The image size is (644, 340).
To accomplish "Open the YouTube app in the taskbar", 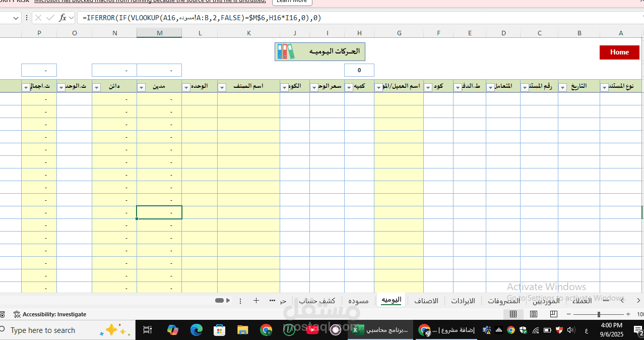I will point(312,330).
